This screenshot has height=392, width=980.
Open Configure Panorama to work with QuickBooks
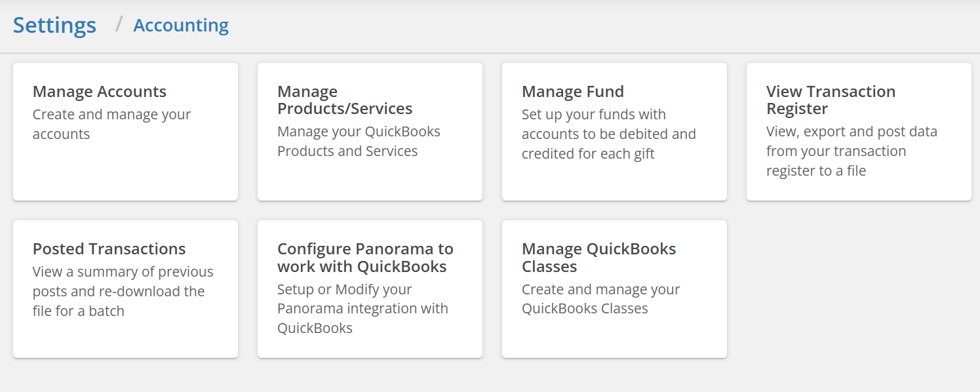pyautogui.click(x=370, y=289)
